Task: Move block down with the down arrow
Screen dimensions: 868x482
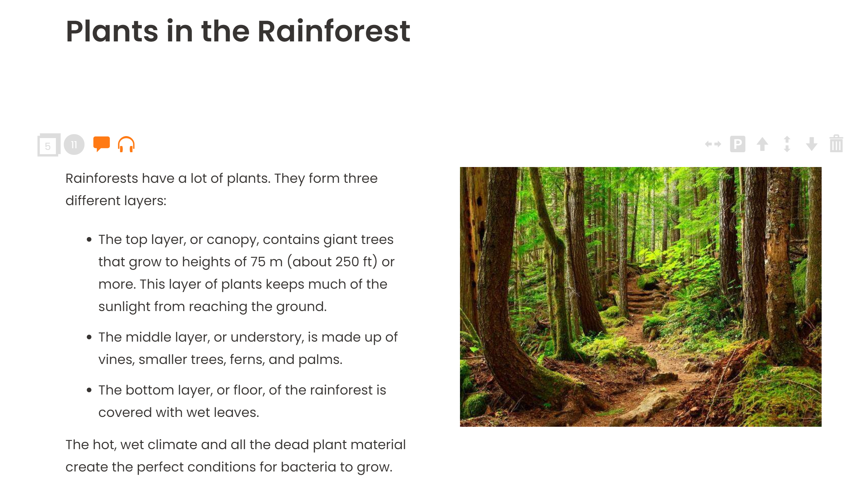Action: pyautogui.click(x=811, y=144)
